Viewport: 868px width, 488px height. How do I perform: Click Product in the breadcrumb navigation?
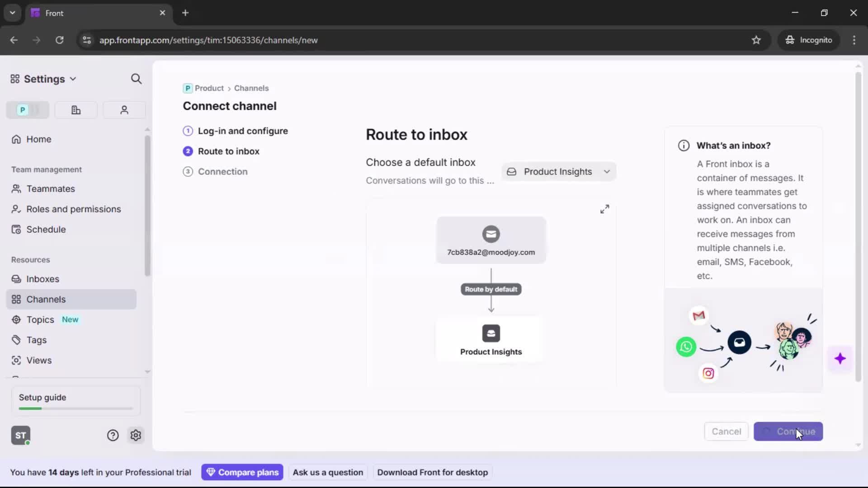(x=209, y=88)
